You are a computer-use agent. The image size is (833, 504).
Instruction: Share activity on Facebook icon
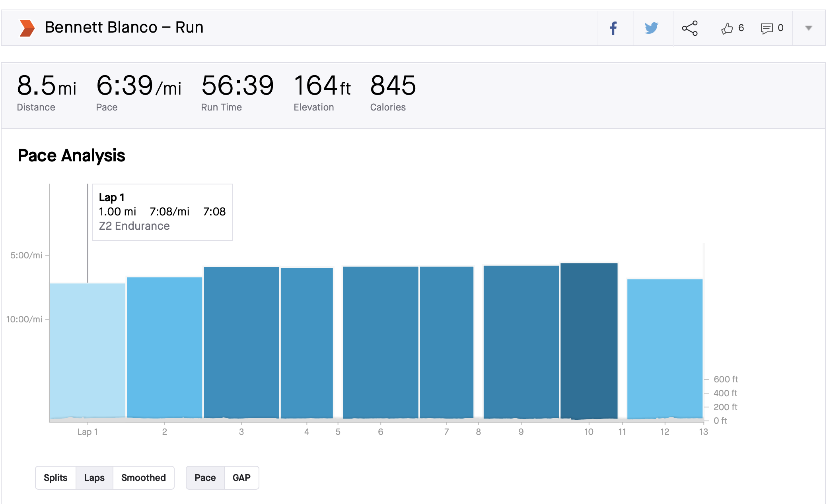click(613, 28)
